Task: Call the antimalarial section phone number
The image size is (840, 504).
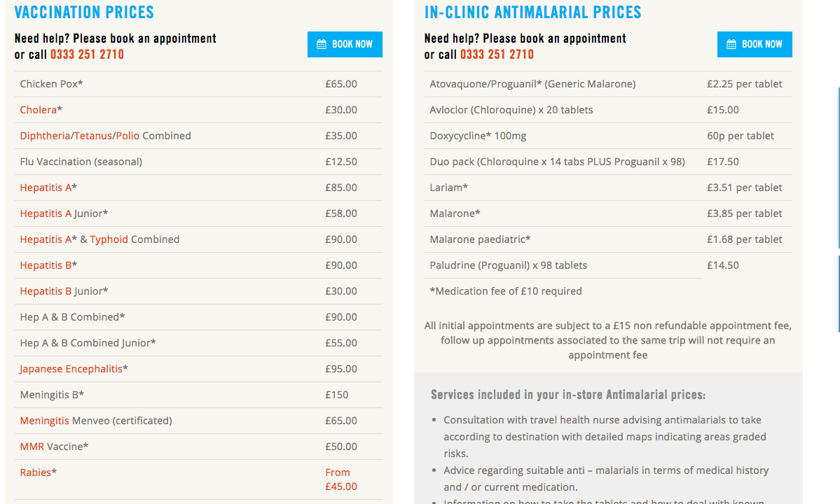Action: click(x=497, y=55)
